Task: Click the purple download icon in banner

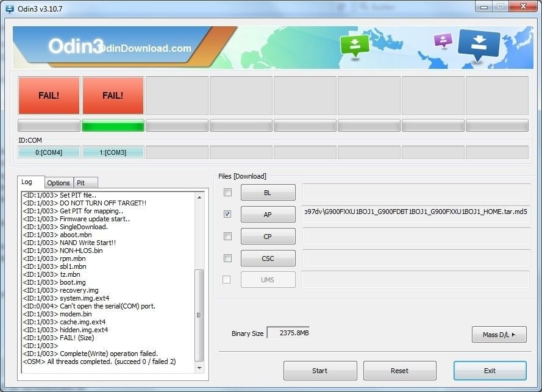Action: point(443,40)
